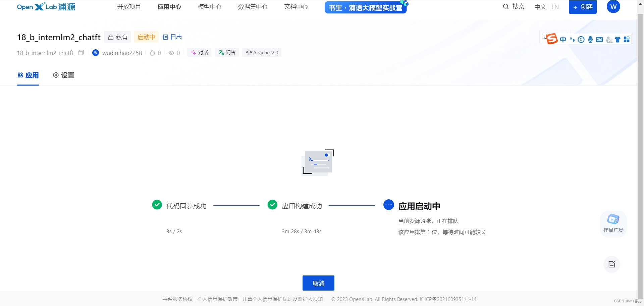Click the terminal illustration image
The height and width of the screenshot is (306, 644).
tap(318, 162)
